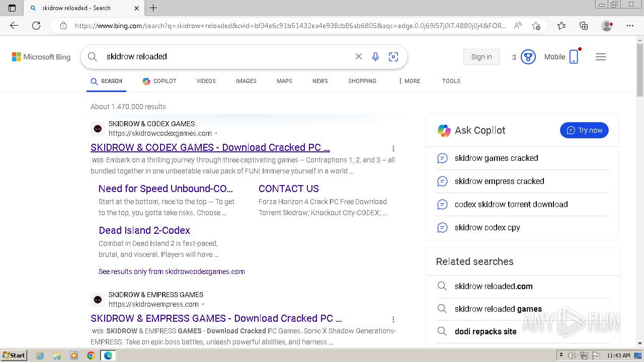The image size is (644, 362).
Task: Start voice search with the microphone
Action: tap(375, 57)
